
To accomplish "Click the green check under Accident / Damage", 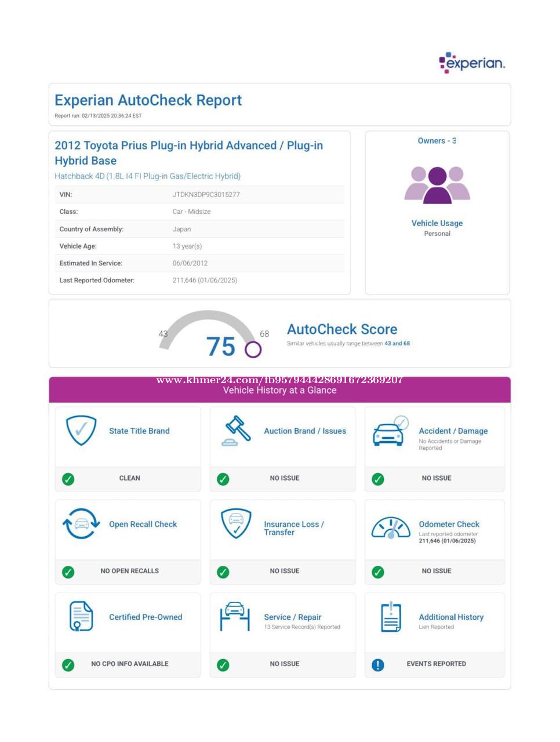I will tap(378, 479).
